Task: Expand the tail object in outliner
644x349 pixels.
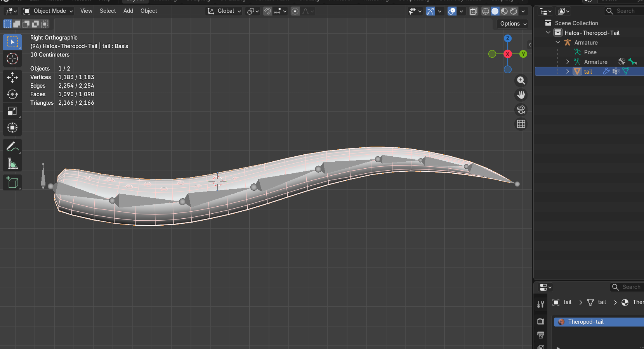Action: (568, 71)
